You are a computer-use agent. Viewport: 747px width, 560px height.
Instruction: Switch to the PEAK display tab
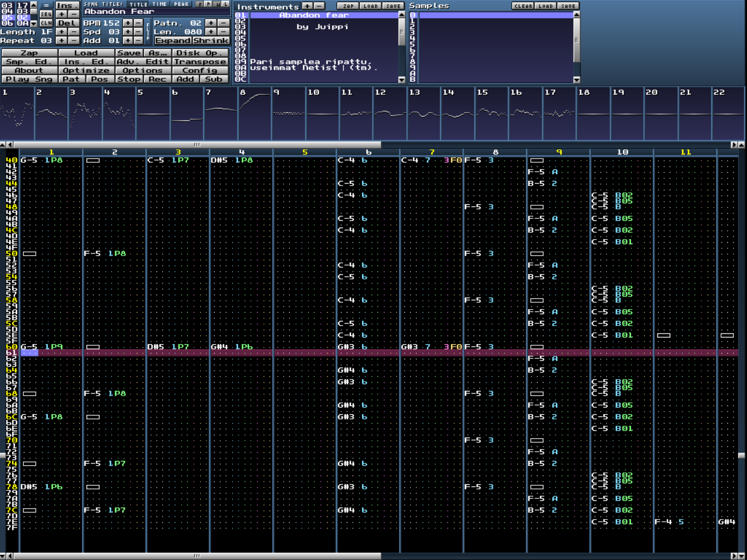181,4
